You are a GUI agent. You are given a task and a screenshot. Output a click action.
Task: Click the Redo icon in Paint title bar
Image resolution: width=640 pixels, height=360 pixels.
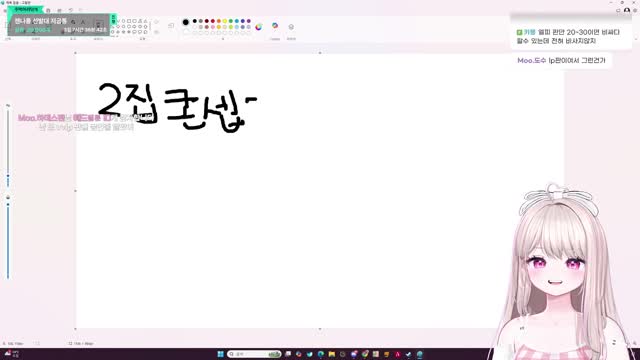pyautogui.click(x=80, y=10)
